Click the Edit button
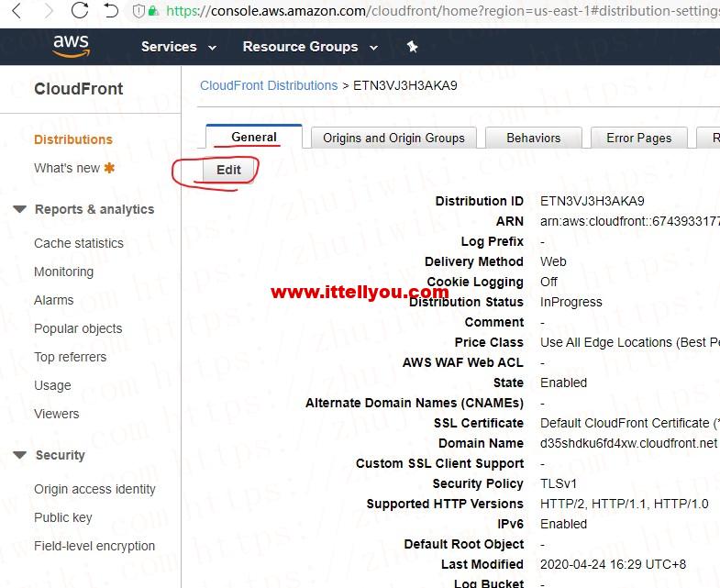Image resolution: width=720 pixels, height=588 pixels. click(x=228, y=170)
